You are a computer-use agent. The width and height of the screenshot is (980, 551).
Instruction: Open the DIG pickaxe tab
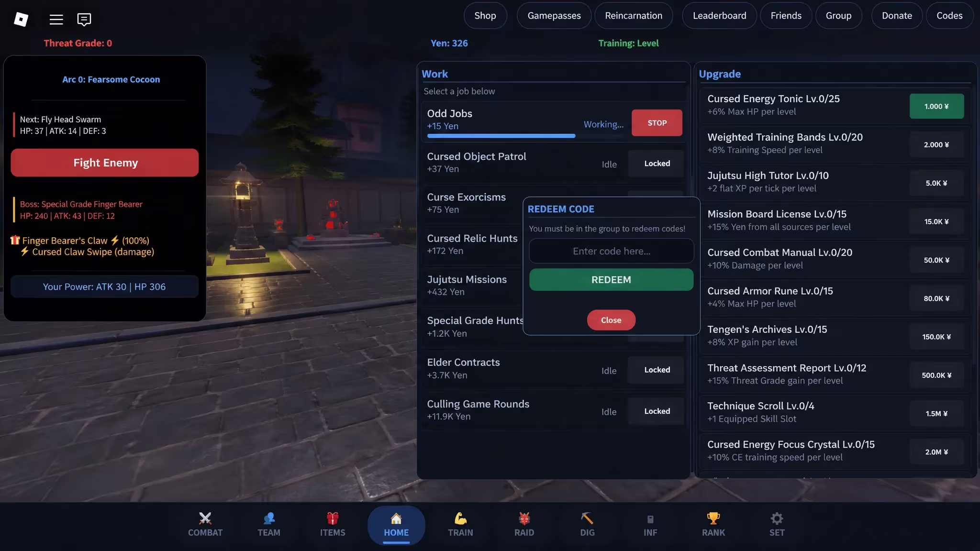click(x=587, y=525)
